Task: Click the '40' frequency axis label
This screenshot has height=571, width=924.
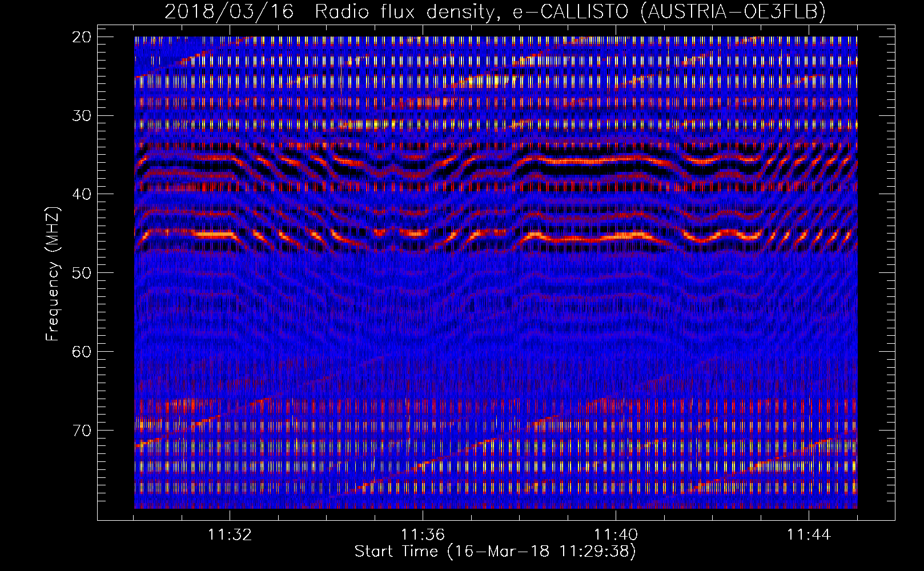Action: [82, 194]
